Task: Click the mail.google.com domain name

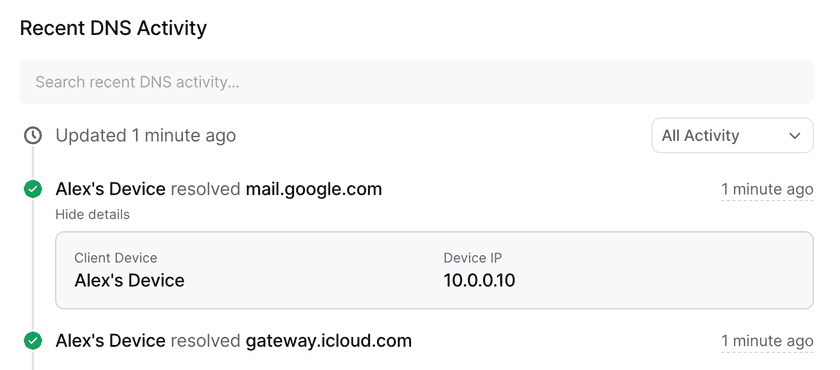Action: tap(314, 189)
